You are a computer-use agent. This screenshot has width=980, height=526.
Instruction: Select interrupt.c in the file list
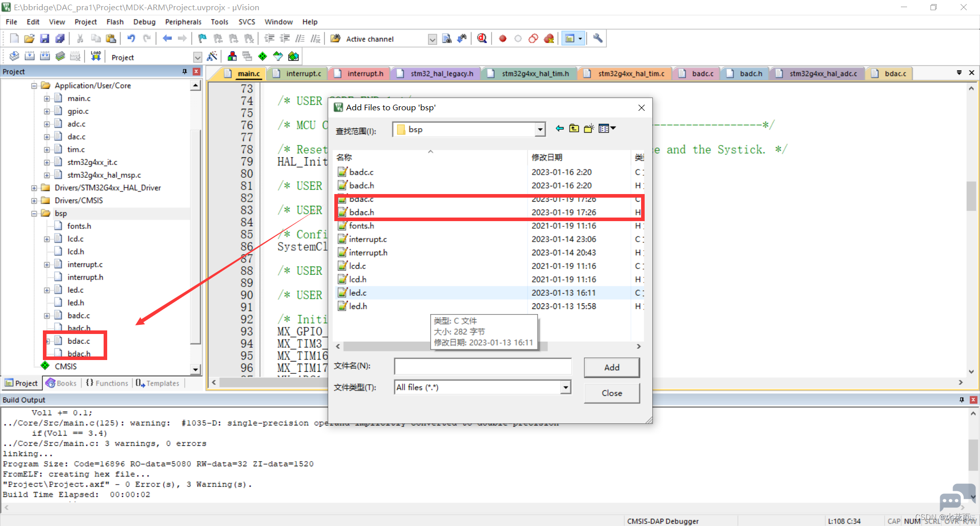pos(367,239)
